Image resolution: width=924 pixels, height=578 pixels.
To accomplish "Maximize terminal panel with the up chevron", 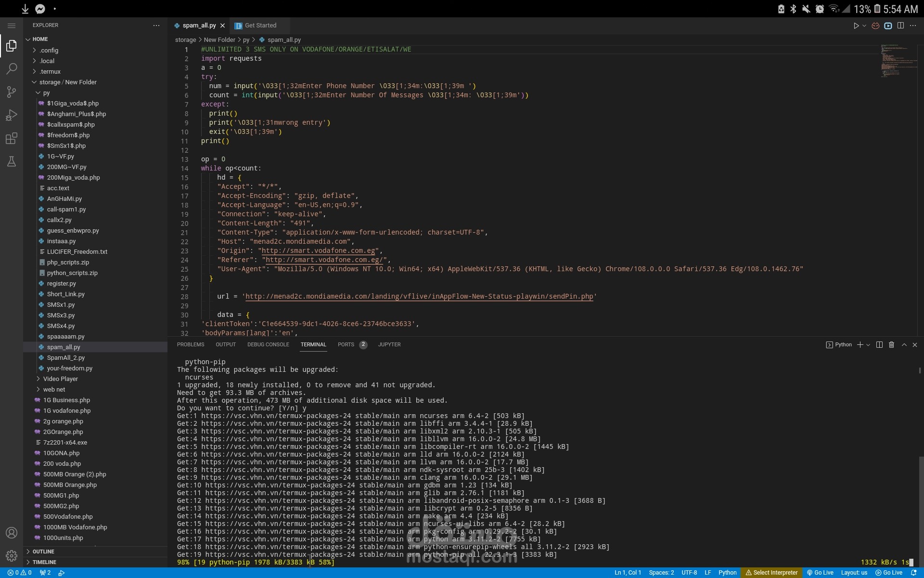I will [904, 345].
